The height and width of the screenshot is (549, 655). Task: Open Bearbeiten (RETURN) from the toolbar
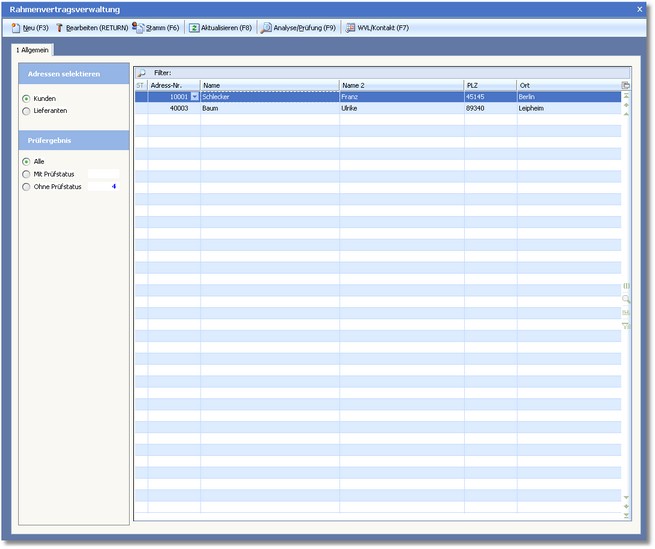(x=92, y=28)
